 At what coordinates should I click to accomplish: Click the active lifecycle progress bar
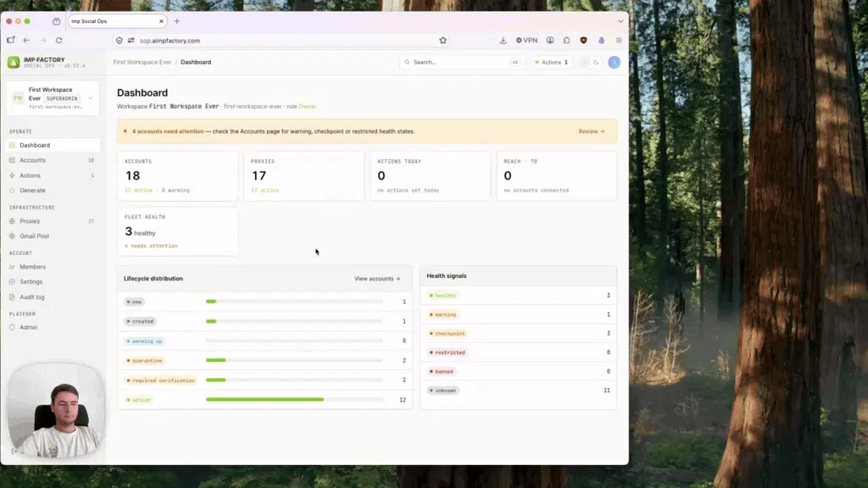click(294, 400)
